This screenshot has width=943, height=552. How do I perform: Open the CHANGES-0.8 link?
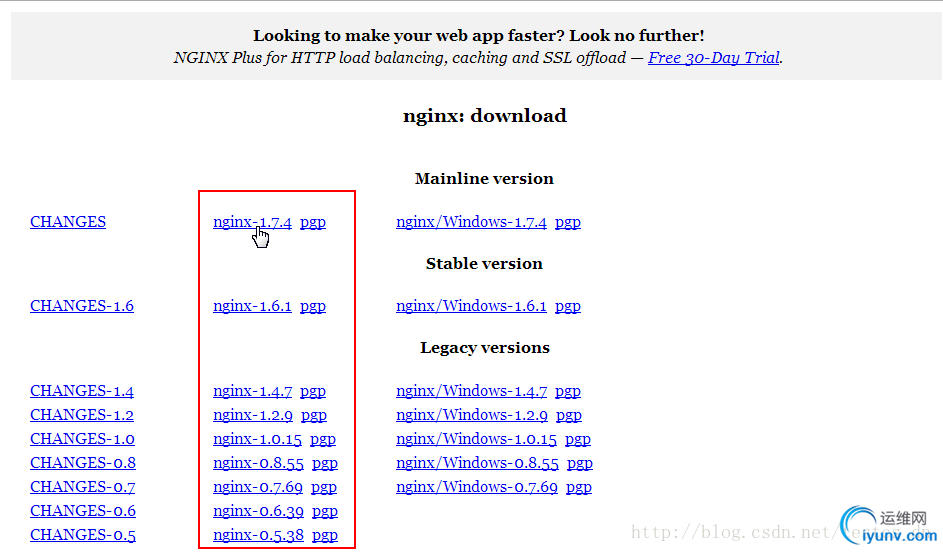tap(83, 463)
